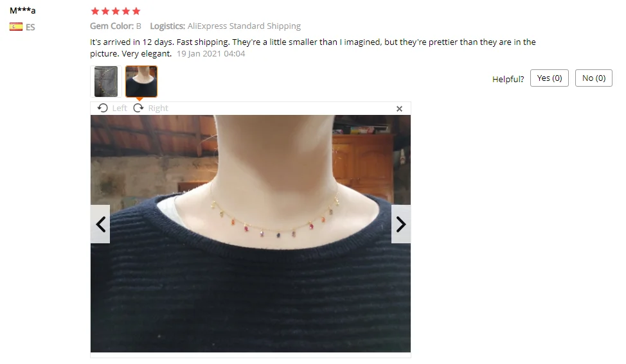
Task: Click the "Left" rotate label
Action: click(120, 108)
